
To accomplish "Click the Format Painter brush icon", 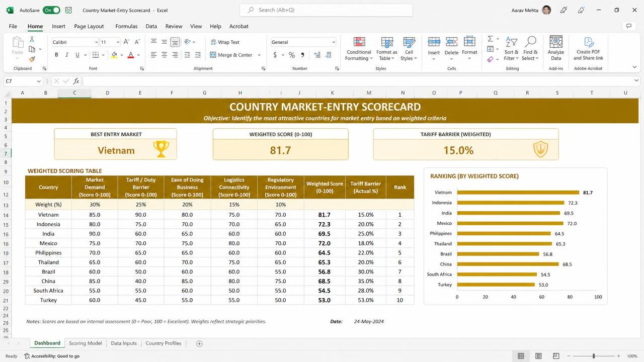I will tap(32, 59).
